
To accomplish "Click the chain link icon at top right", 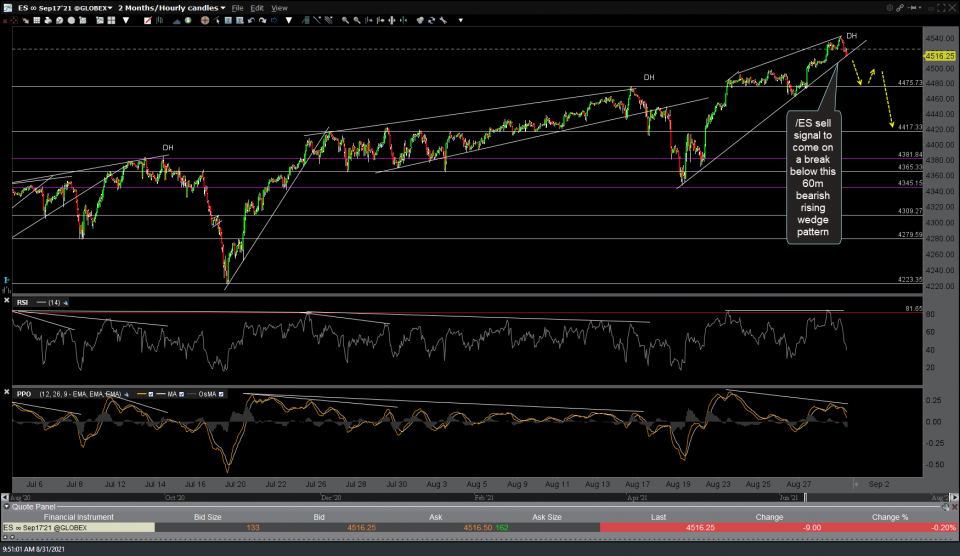I will [x=900, y=7].
